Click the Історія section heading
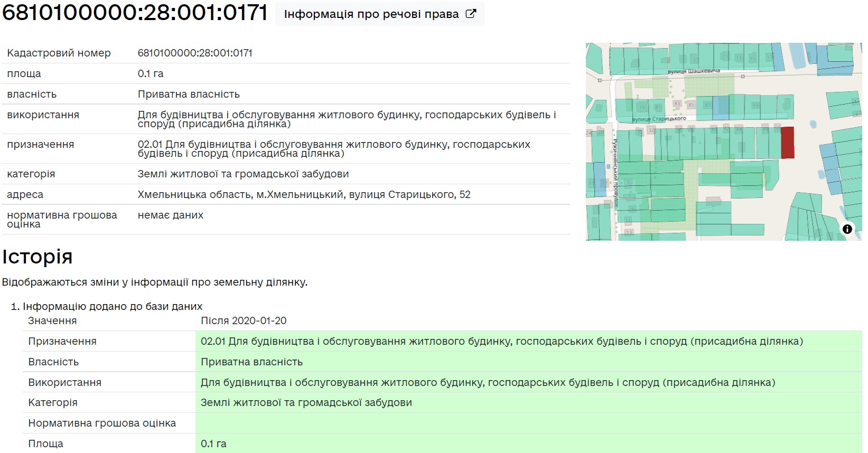The image size is (868, 453). (x=37, y=257)
